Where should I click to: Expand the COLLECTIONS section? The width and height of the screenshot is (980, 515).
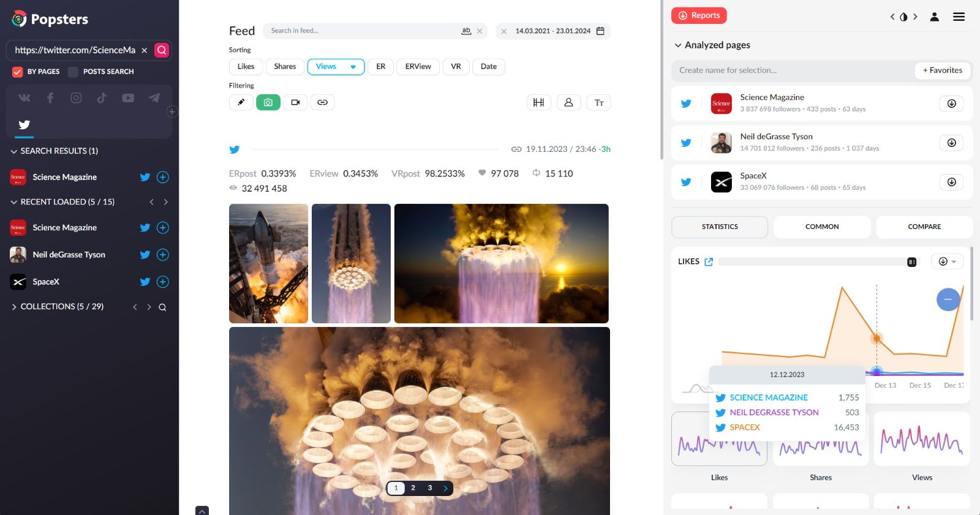click(x=14, y=307)
